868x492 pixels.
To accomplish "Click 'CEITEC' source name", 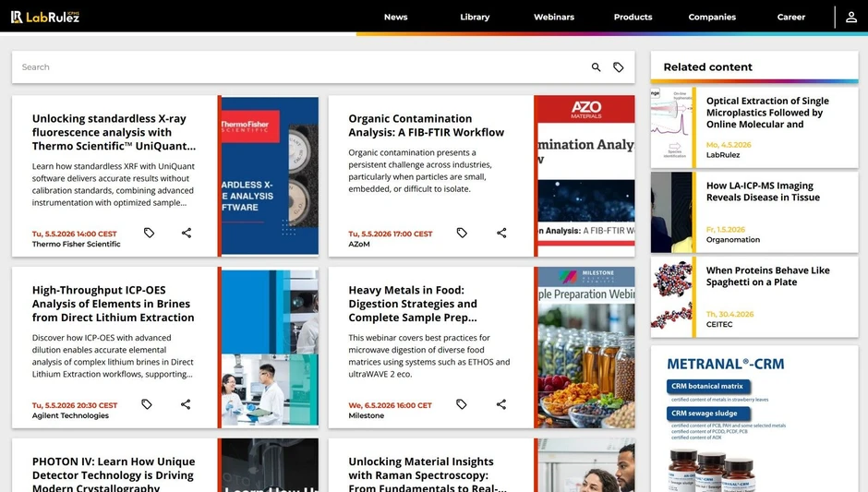I will [719, 324].
